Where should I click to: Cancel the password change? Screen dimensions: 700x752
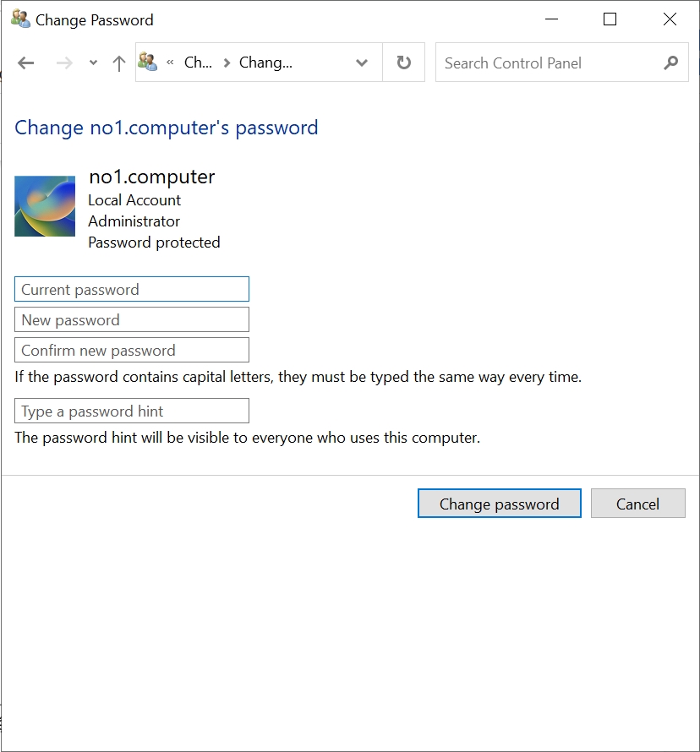coord(637,504)
